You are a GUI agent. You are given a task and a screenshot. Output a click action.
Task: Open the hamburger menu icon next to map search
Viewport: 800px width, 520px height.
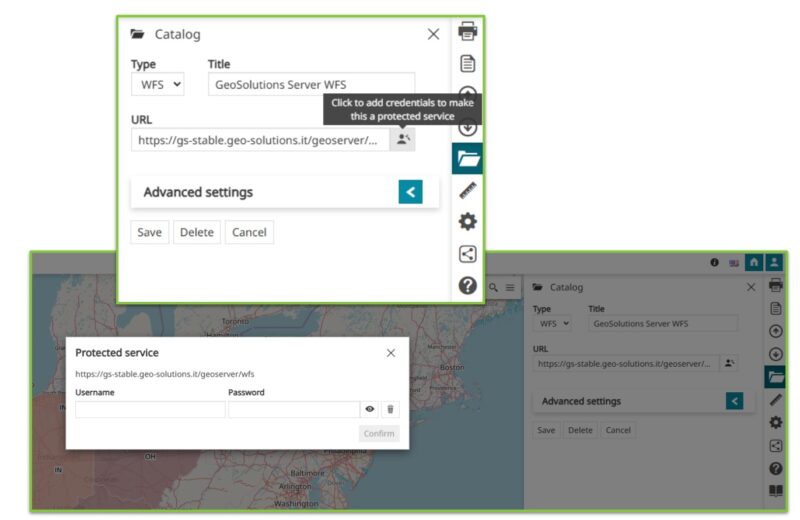[x=510, y=287]
